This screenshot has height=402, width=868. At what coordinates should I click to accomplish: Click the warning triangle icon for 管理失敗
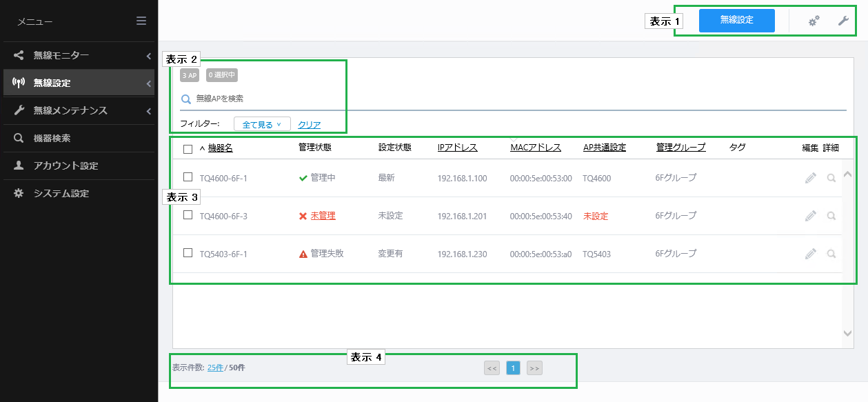click(x=303, y=254)
